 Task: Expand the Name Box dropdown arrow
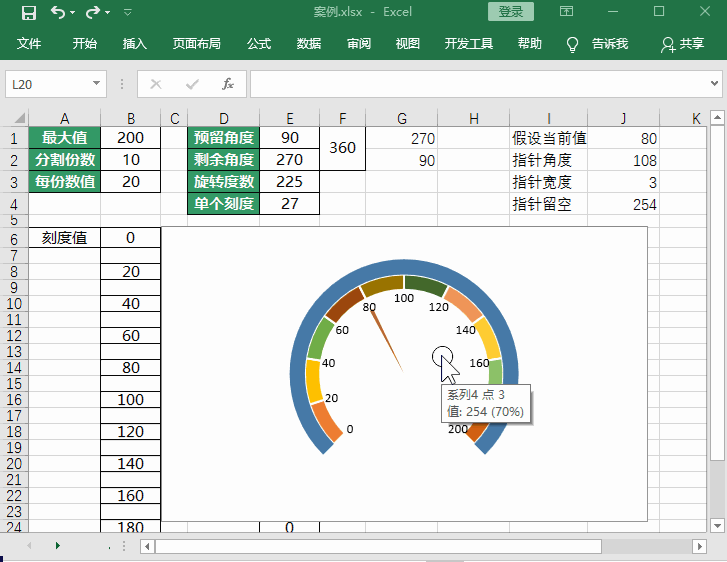click(x=96, y=83)
